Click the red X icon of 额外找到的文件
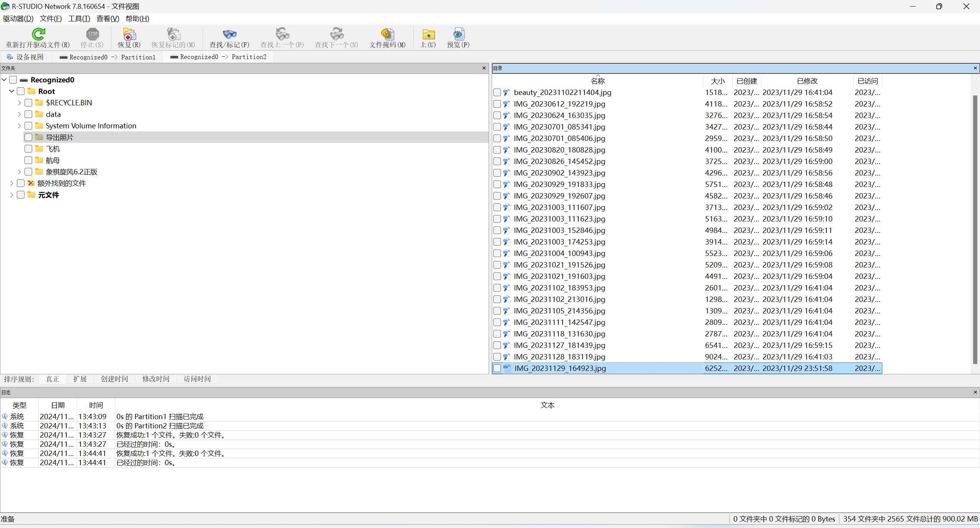The height and width of the screenshot is (528, 980). click(31, 183)
